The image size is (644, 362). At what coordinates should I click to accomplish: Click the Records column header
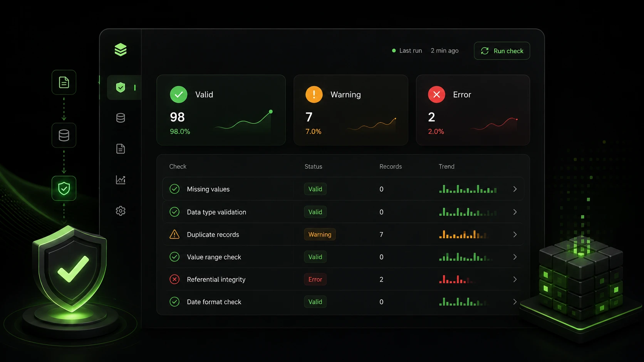coord(391,167)
